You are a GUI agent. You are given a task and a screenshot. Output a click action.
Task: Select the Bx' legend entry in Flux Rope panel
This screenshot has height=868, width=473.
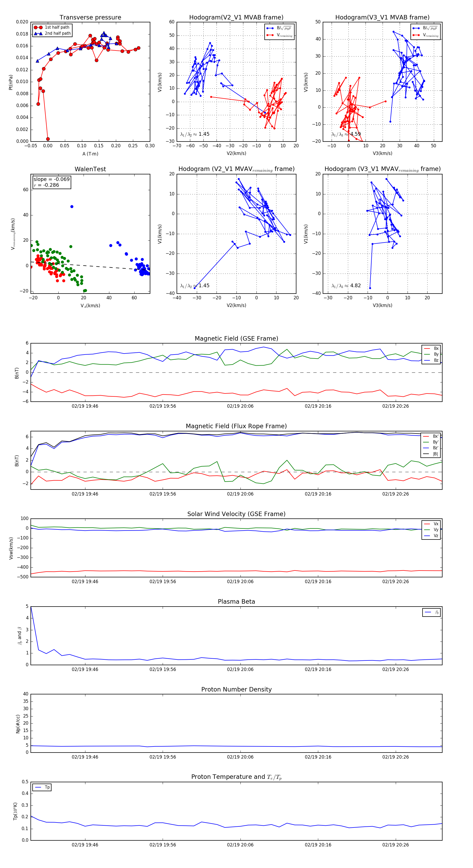[431, 436]
